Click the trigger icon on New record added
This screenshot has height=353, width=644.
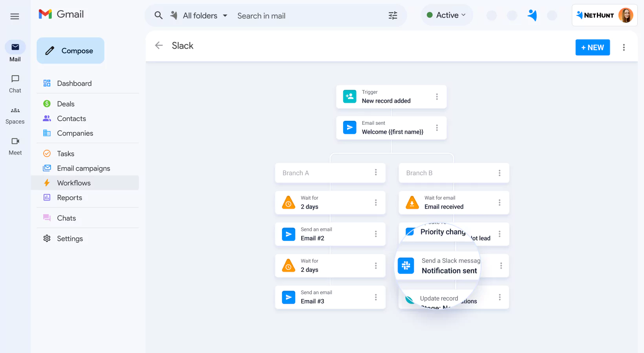tap(349, 96)
